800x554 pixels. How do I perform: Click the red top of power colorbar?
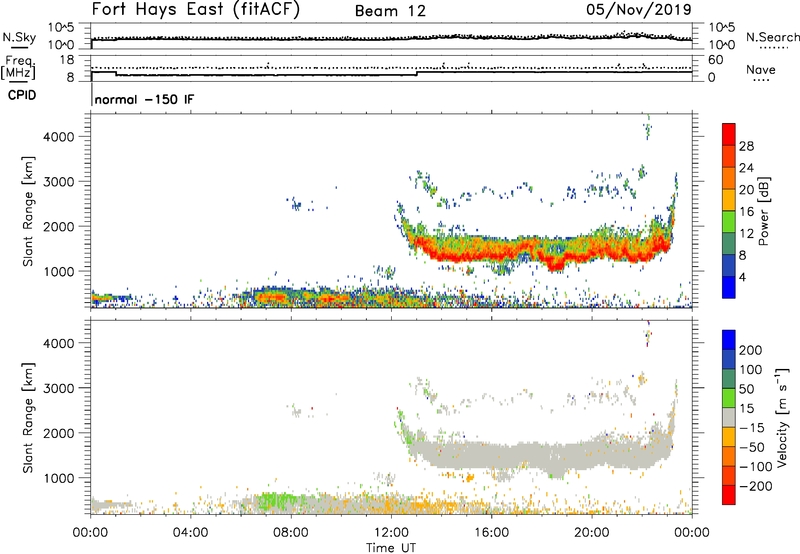point(729,134)
